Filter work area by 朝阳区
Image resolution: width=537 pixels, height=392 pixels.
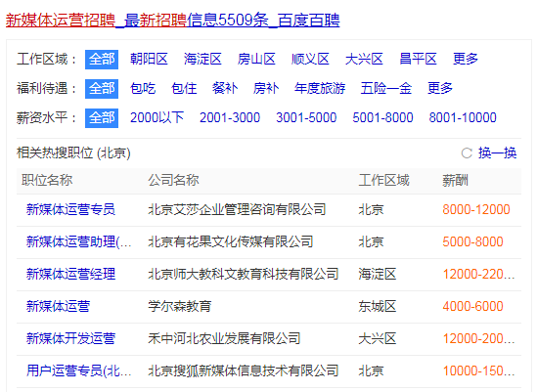pos(149,60)
